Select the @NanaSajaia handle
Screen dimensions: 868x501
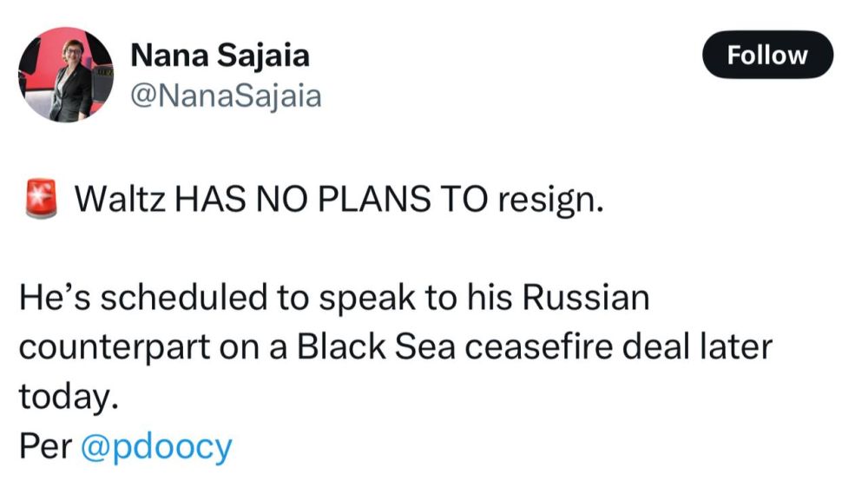[226, 96]
